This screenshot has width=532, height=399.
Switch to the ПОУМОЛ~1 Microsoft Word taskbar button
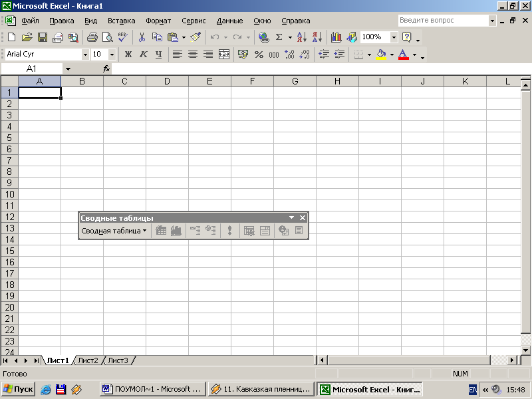coord(153,389)
